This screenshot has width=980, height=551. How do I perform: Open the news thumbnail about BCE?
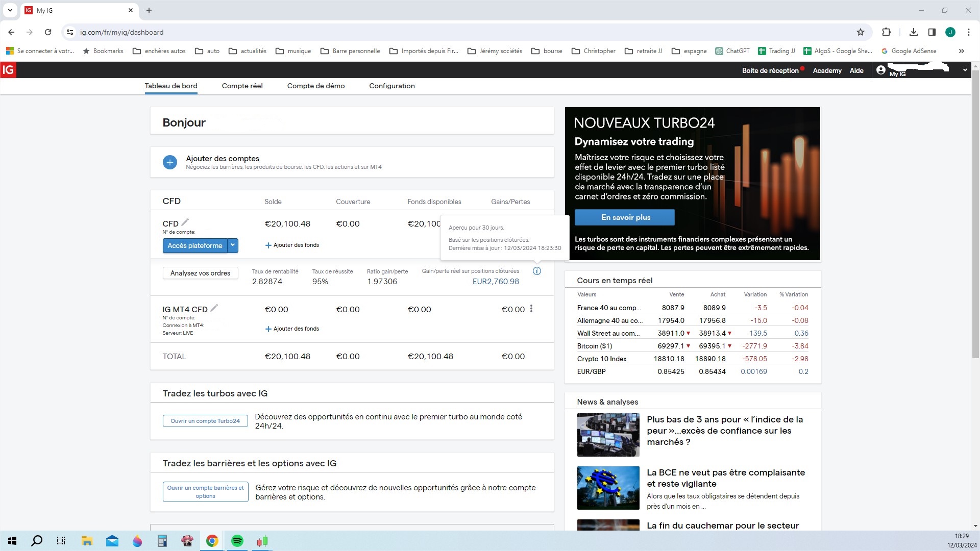coord(608,488)
